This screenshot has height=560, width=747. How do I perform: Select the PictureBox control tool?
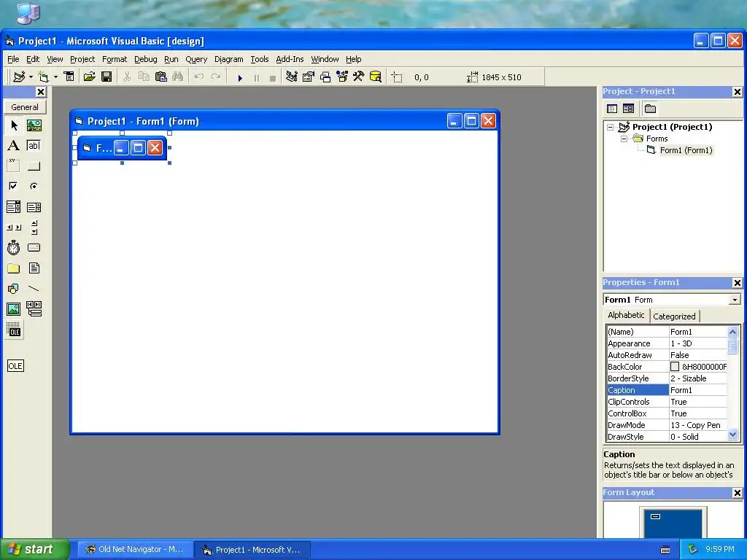34,125
